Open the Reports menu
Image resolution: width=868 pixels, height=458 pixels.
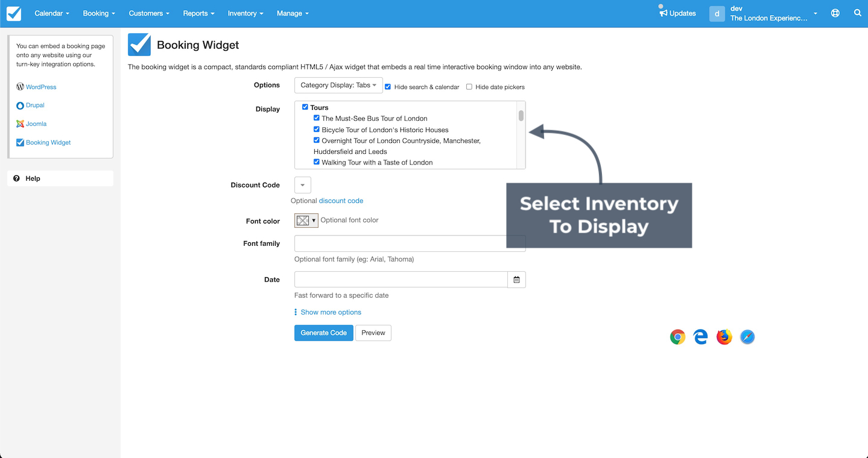[199, 13]
